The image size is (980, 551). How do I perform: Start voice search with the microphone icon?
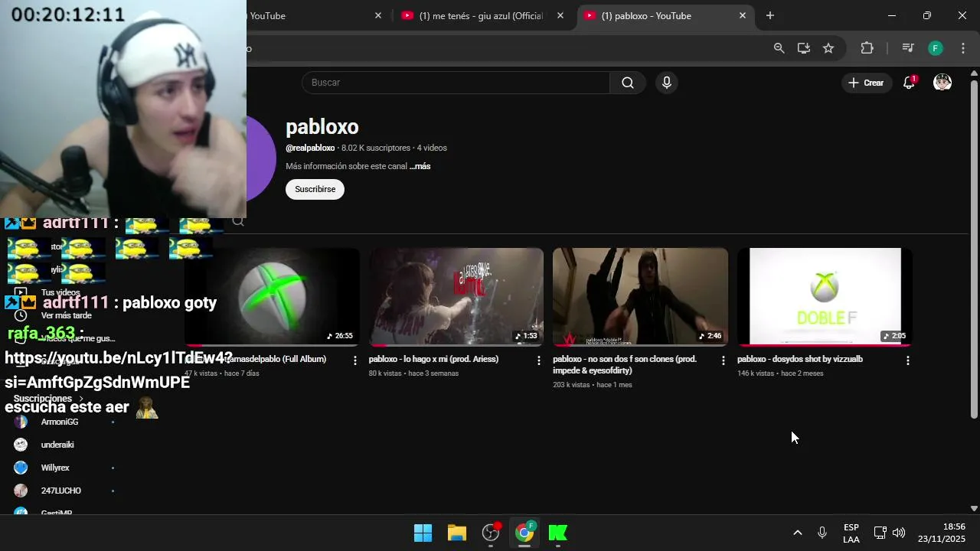tap(667, 83)
